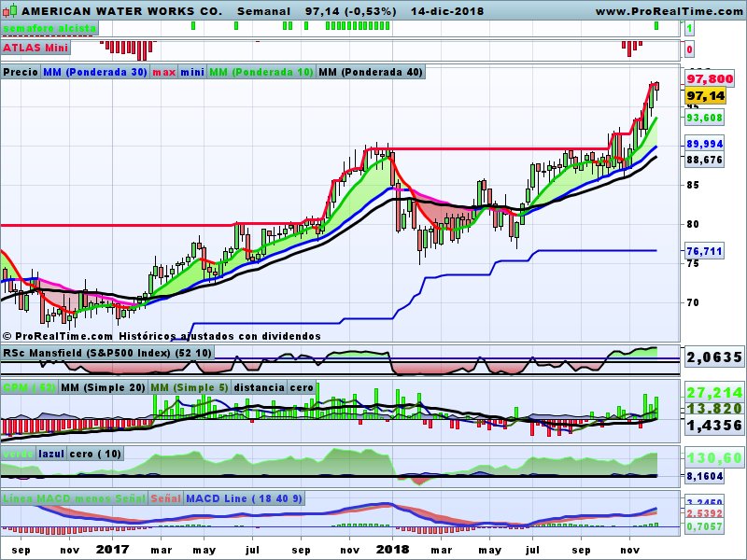Screen dimensions: 747x560
Task: Open the www.ProRealTime.com link
Action: (670, 11)
